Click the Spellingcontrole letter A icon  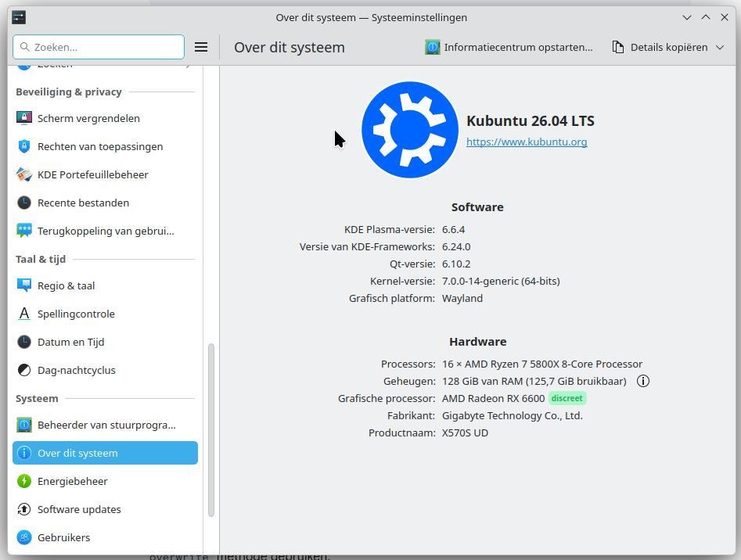click(x=24, y=314)
